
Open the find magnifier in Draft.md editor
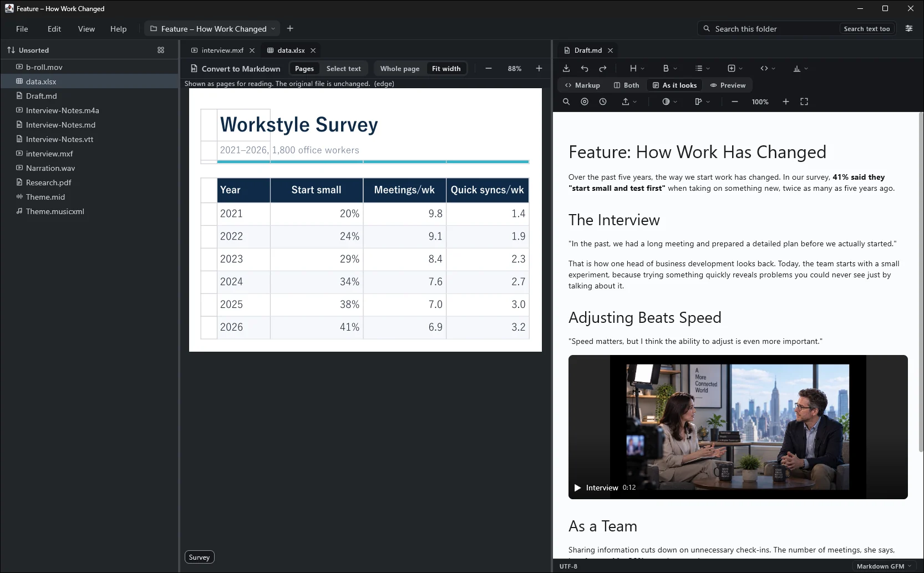[x=566, y=102]
